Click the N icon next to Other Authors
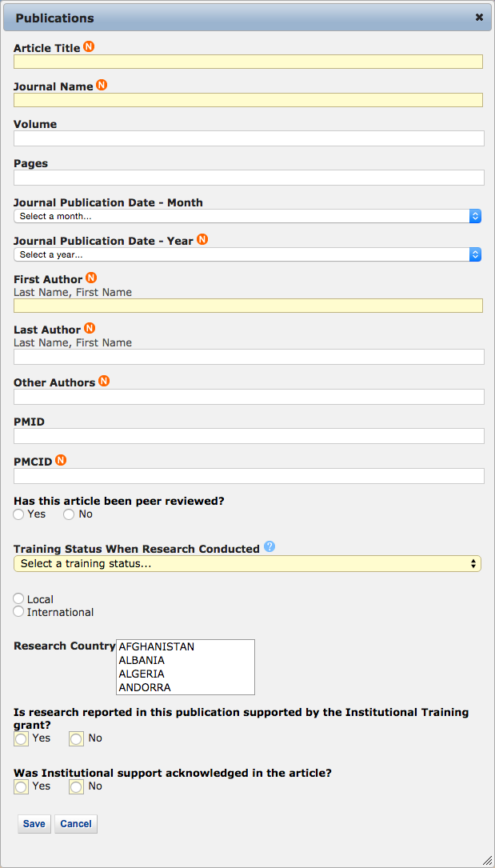Screen dimensions: 495x868 (x=104, y=382)
